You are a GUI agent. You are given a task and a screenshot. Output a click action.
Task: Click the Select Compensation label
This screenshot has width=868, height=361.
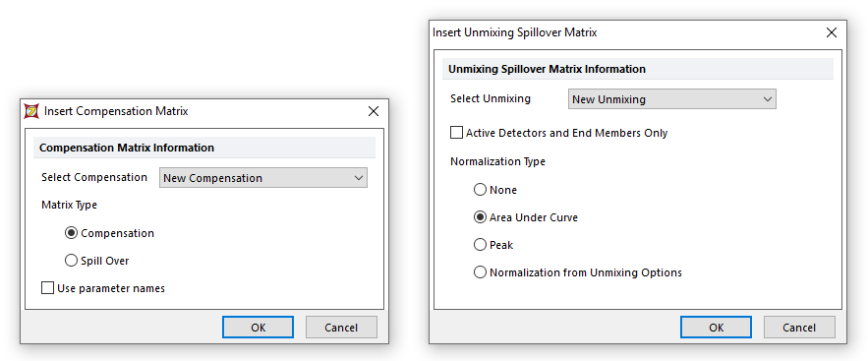pyautogui.click(x=94, y=177)
